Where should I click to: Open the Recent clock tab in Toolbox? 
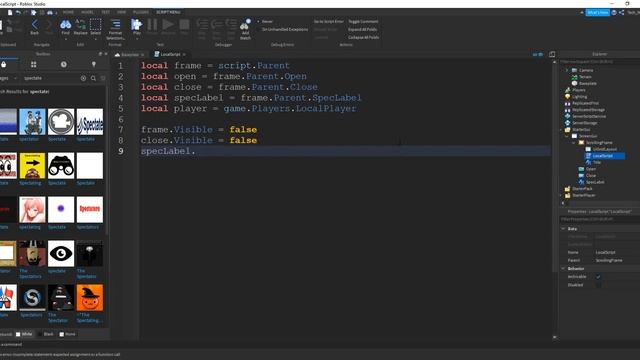[64, 64]
